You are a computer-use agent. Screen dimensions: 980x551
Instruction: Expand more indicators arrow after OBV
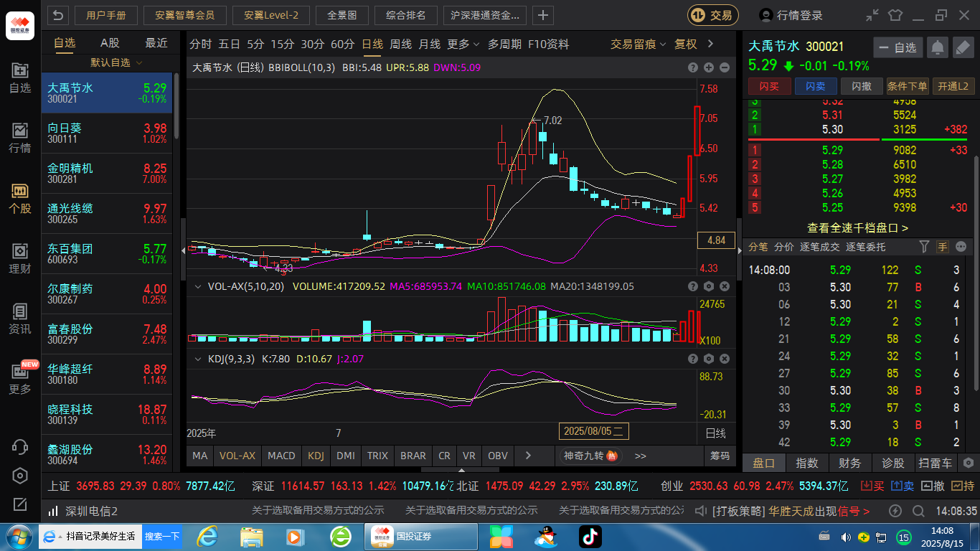[529, 456]
